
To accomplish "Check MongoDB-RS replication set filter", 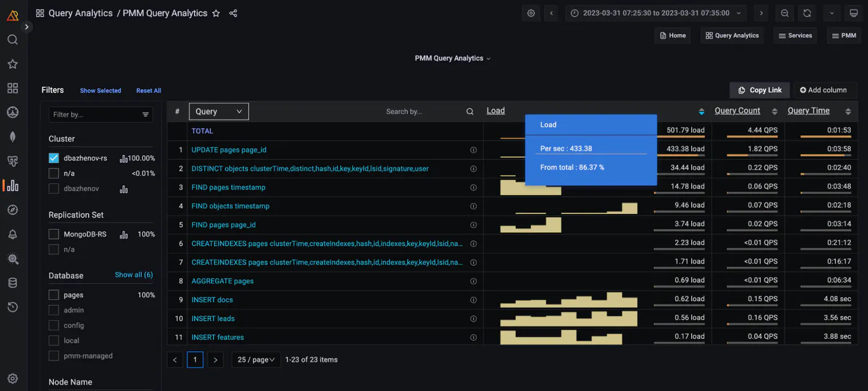I will 54,234.
